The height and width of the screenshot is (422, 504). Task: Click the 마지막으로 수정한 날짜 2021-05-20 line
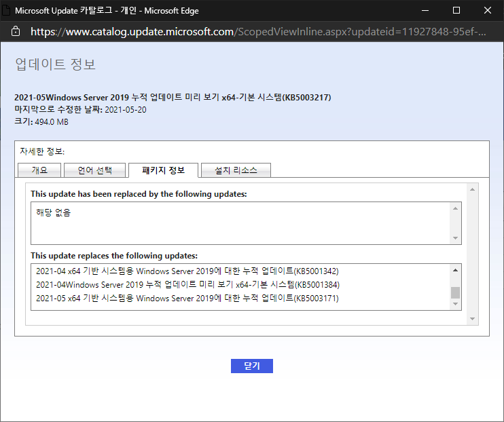click(80, 109)
